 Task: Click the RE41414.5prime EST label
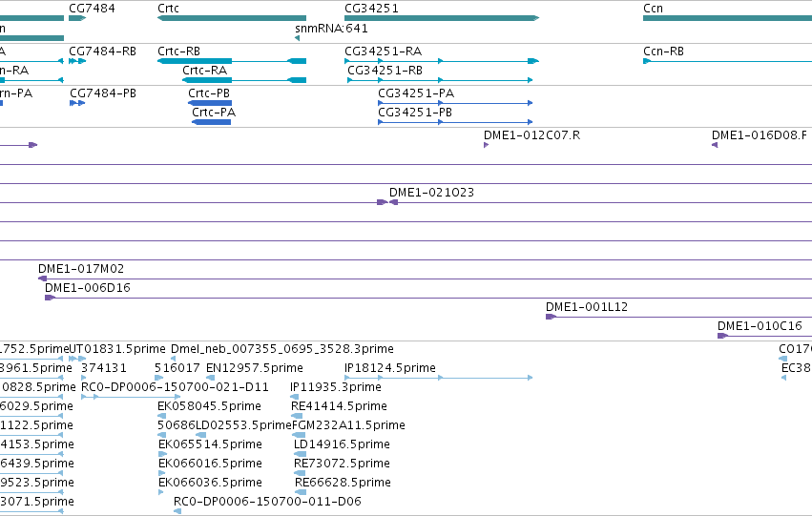coord(339,406)
